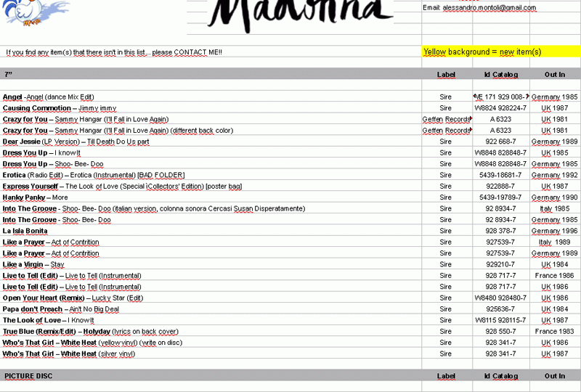The height and width of the screenshot is (392, 581).
Task: Click the 'Germany 1992' cell
Action: click(x=555, y=175)
